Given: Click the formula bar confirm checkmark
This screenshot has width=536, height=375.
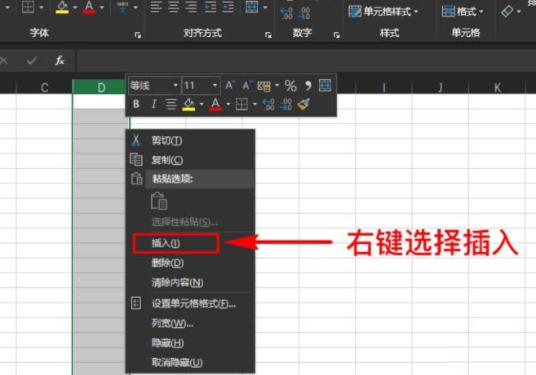Looking at the screenshot, I should coord(32,61).
